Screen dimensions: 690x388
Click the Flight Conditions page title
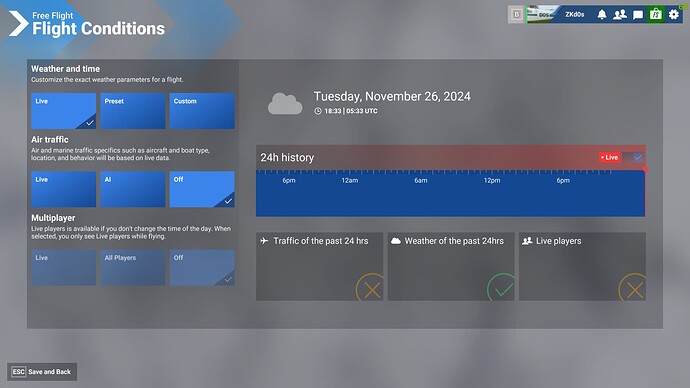(x=99, y=29)
